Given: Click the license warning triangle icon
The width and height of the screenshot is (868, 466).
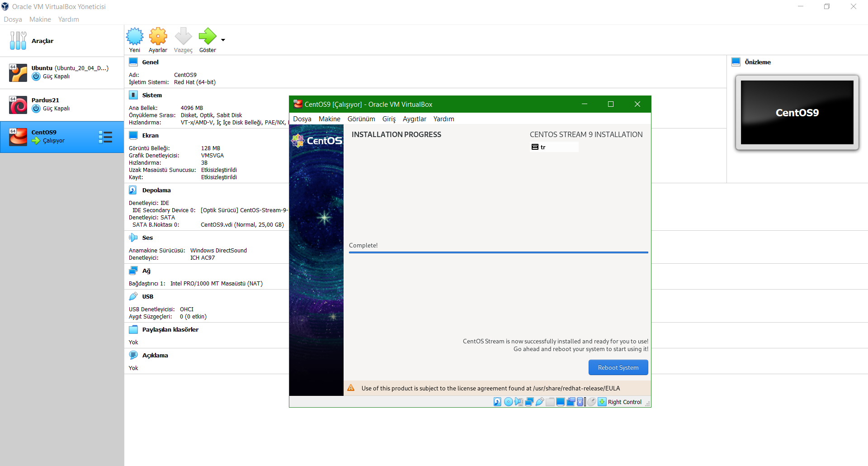Looking at the screenshot, I should 351,388.
